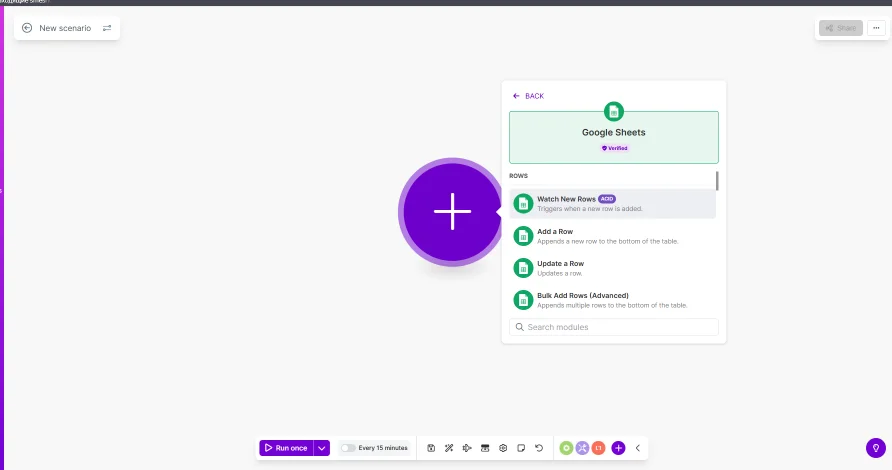Click the green flow control tools icon
The height and width of the screenshot is (470, 892).
566,448
